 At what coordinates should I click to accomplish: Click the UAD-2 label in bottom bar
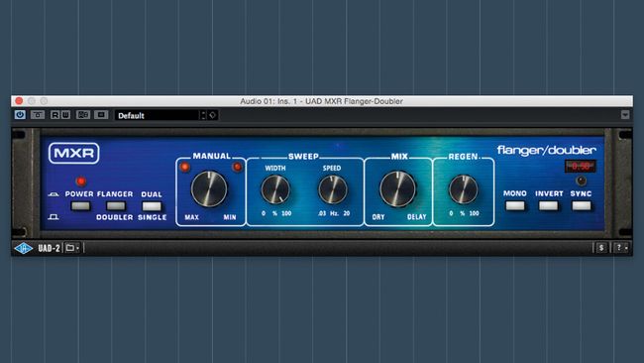(x=49, y=248)
